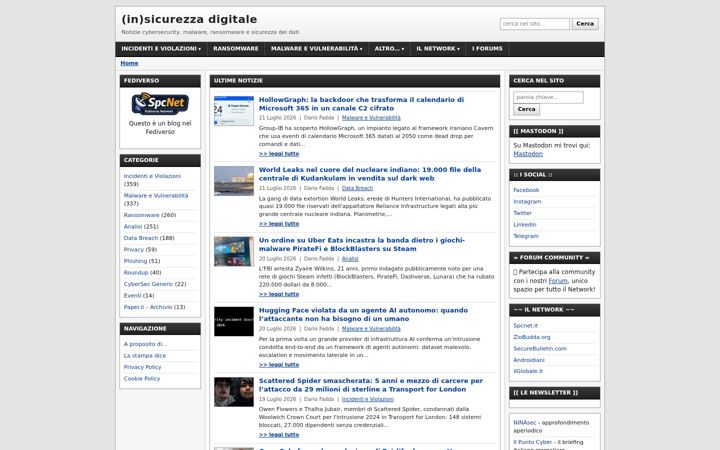Click leggi tutto under the Scattered Spider article

click(279, 435)
